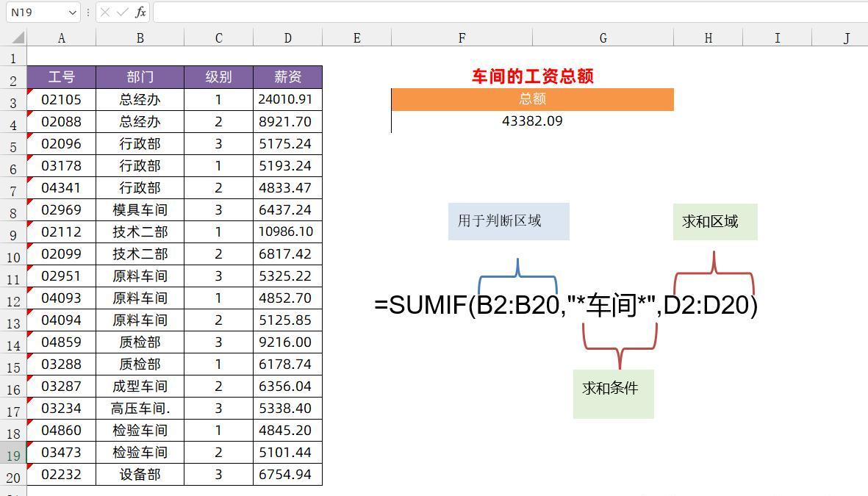Screen dimensions: 868x496
Task: Select cell with salary 8921.70
Action: click(x=288, y=122)
